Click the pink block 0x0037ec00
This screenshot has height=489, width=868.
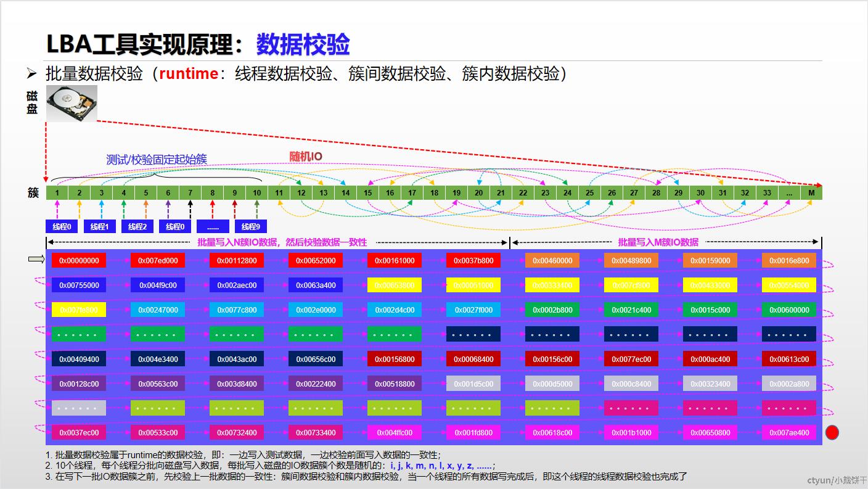click(x=79, y=432)
